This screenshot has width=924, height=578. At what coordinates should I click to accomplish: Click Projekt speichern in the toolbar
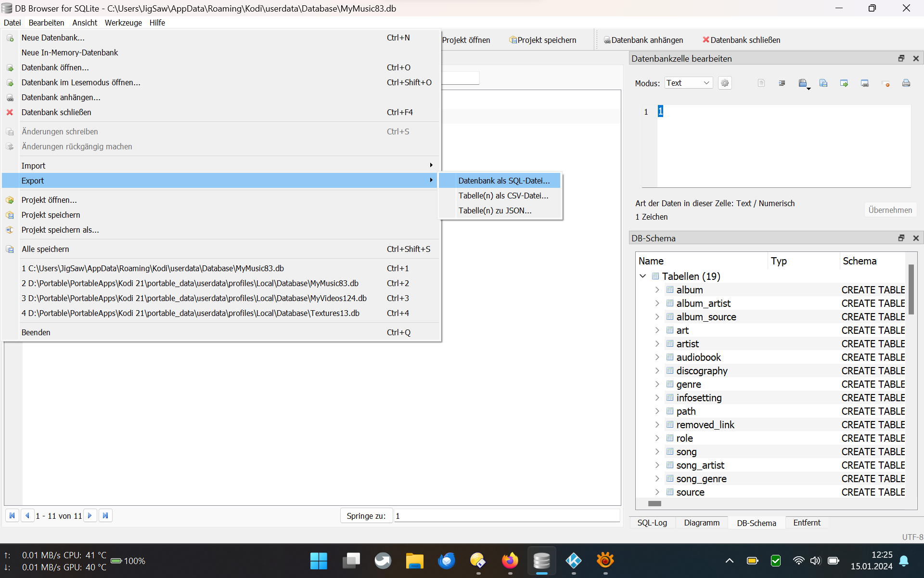click(542, 40)
